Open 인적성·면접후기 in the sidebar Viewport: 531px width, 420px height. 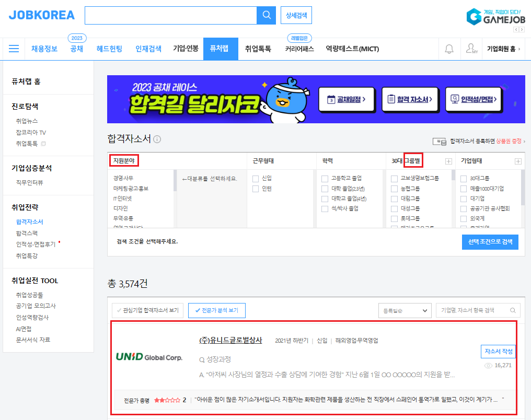36,244
